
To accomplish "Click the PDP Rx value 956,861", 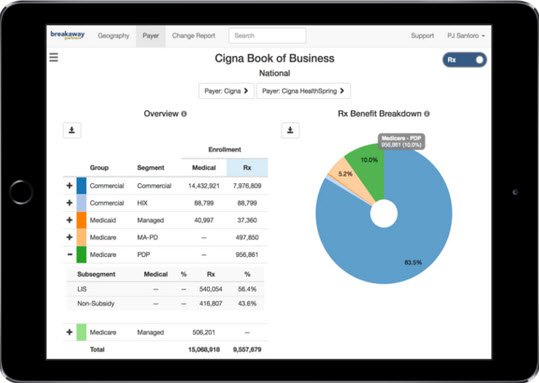I will [247, 254].
